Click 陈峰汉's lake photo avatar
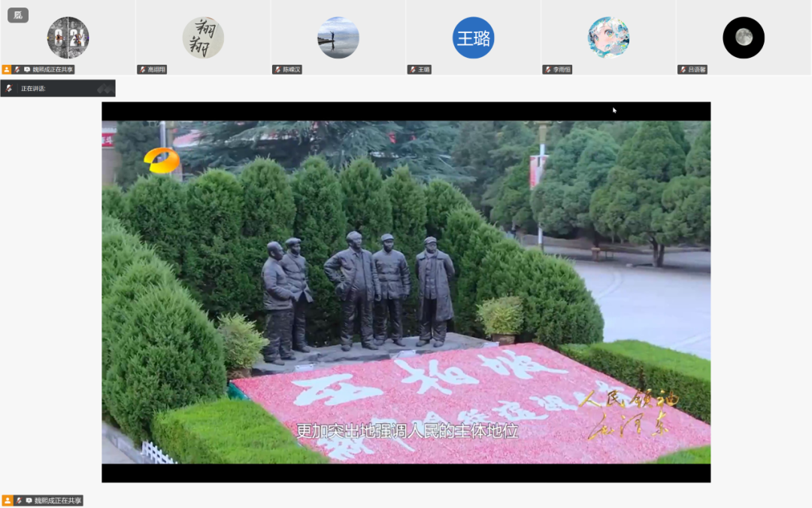Screen dimensions: 812x508 point(338,38)
